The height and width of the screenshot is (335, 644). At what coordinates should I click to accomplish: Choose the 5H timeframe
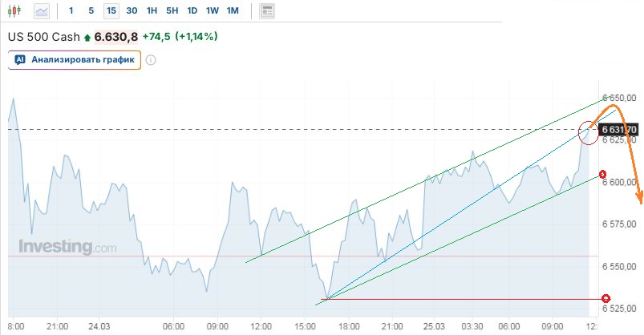pos(172,11)
